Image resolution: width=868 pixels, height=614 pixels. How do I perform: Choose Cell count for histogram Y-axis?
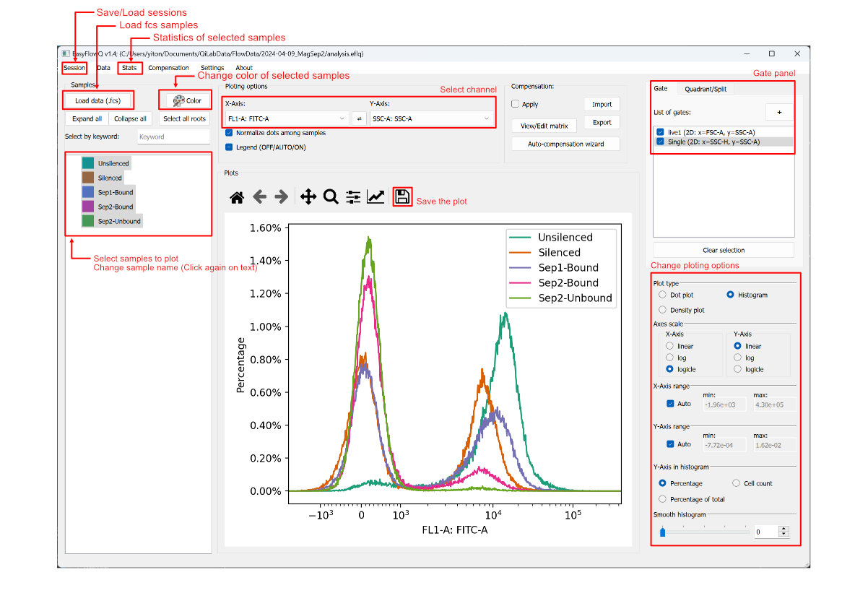(737, 483)
